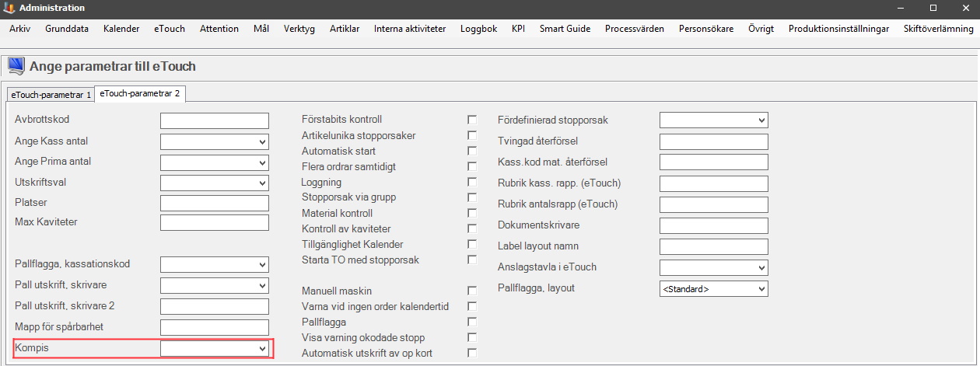Check the Pallflagga checkbox
980x366 pixels.
point(472,322)
